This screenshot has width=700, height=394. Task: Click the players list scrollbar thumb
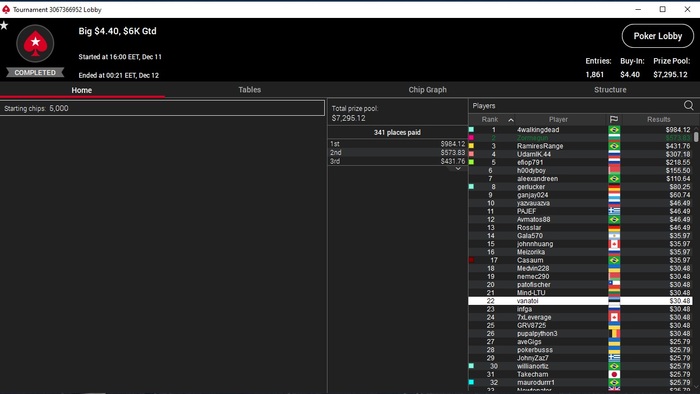click(696, 137)
